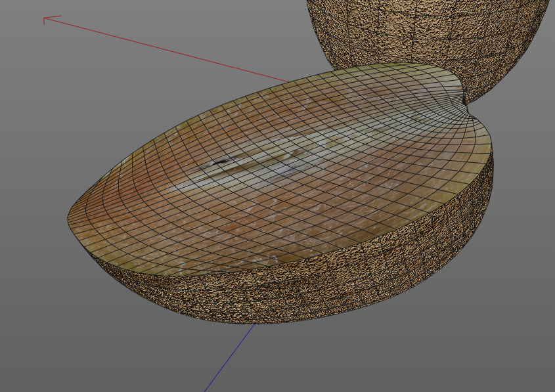
Task: Click the dark seed spot on cut surface
Action: (x=222, y=162)
